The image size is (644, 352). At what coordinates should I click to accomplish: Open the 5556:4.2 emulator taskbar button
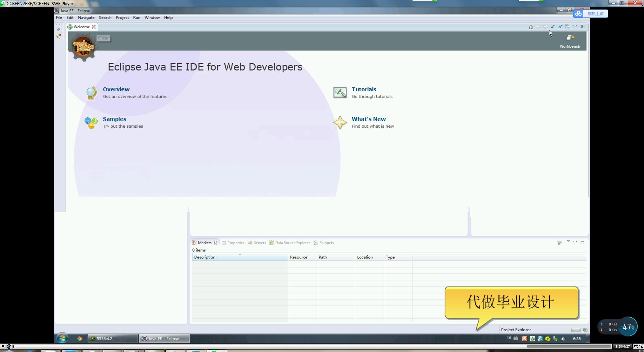113,339
